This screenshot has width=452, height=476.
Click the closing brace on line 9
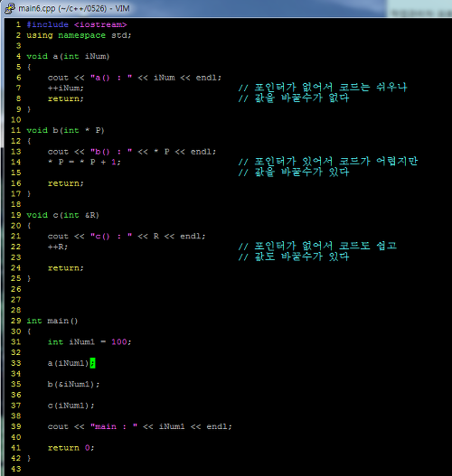(x=29, y=109)
